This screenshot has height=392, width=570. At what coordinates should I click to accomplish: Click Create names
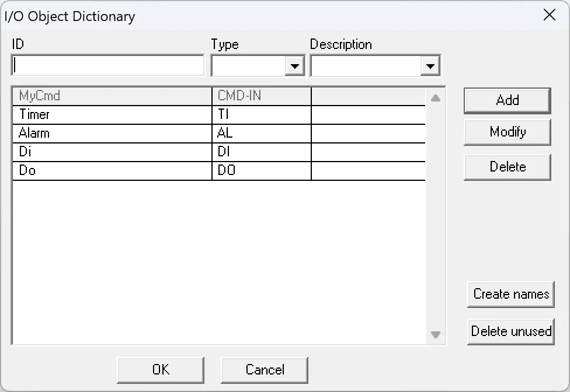510,294
